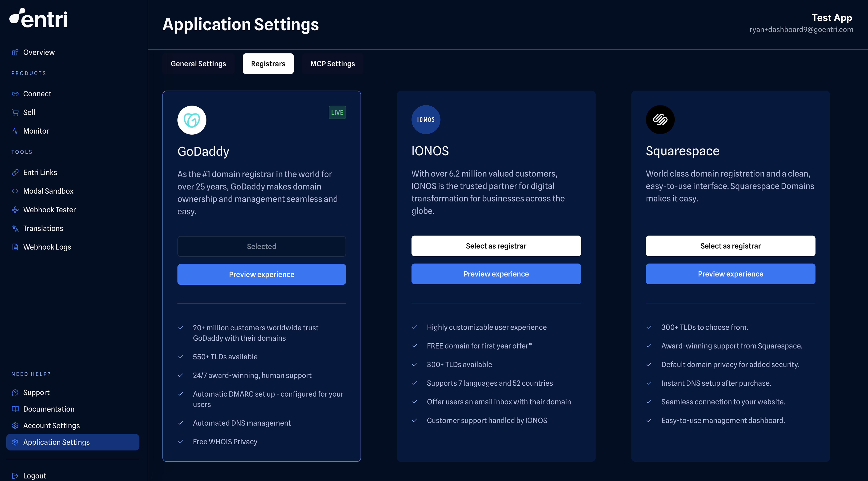Image resolution: width=868 pixels, height=481 pixels.
Task: Click the LIVE badge on GoDaddy card
Action: (x=337, y=112)
